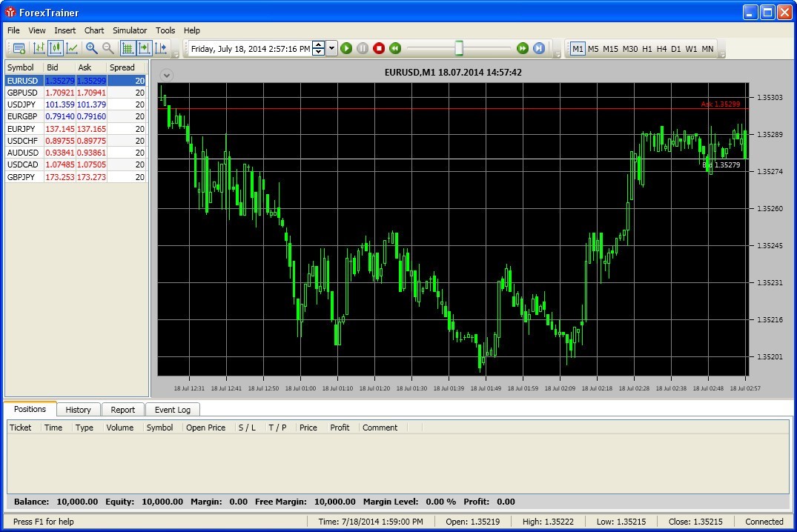Switch to the Report tab
The height and width of the screenshot is (532, 797).
coord(122,410)
